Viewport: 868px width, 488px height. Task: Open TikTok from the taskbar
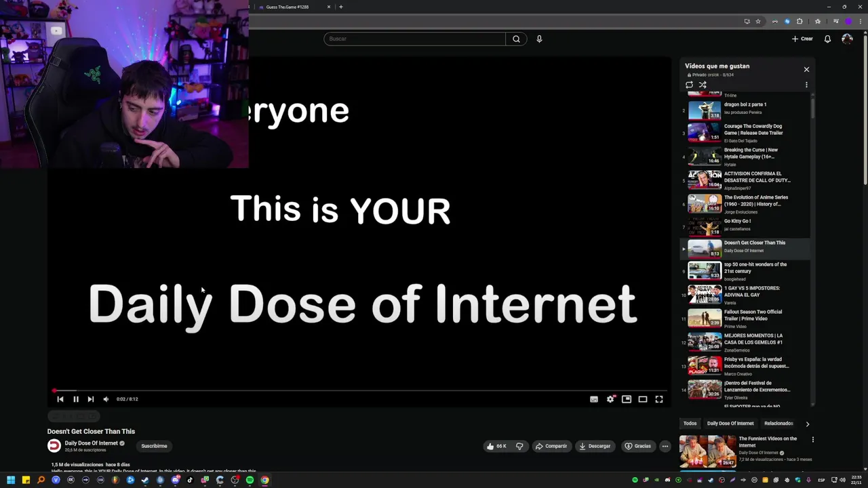(190, 480)
